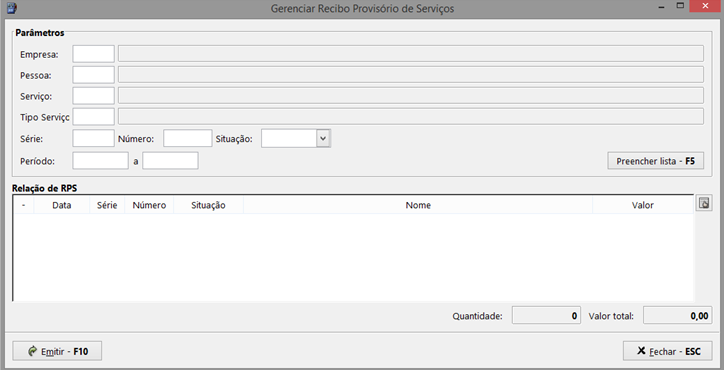
Task: Click the Tipo Serviço description field
Action: 411,117
